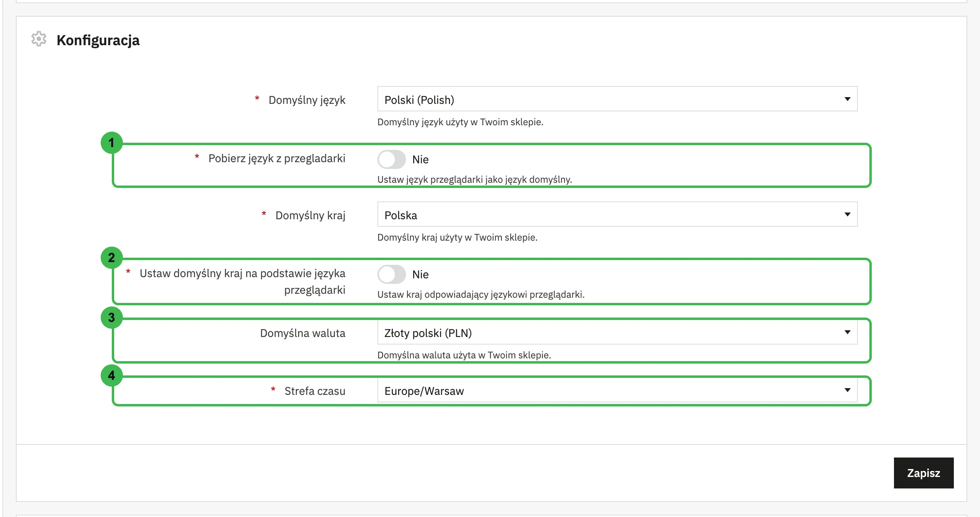Open the Domyślny język dropdown
Screen dimensions: 980x517
(x=617, y=99)
